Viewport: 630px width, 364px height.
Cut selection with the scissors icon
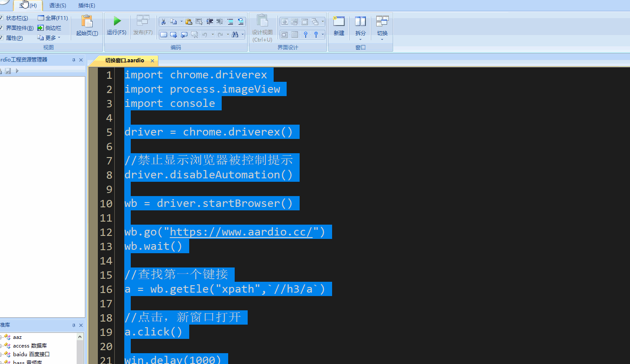tap(163, 22)
